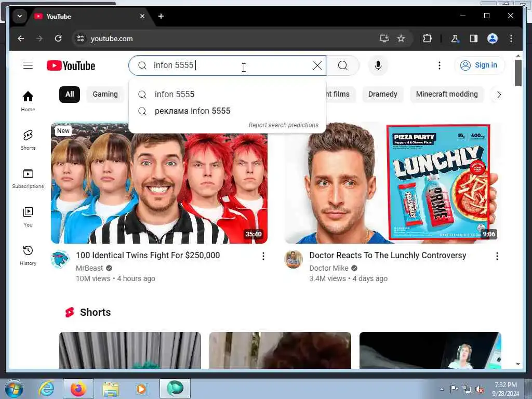Viewport: 532px width, 399px height.
Task: Click title 'Doctor Reacts To The Lunchly Controversy'
Action: (x=388, y=255)
